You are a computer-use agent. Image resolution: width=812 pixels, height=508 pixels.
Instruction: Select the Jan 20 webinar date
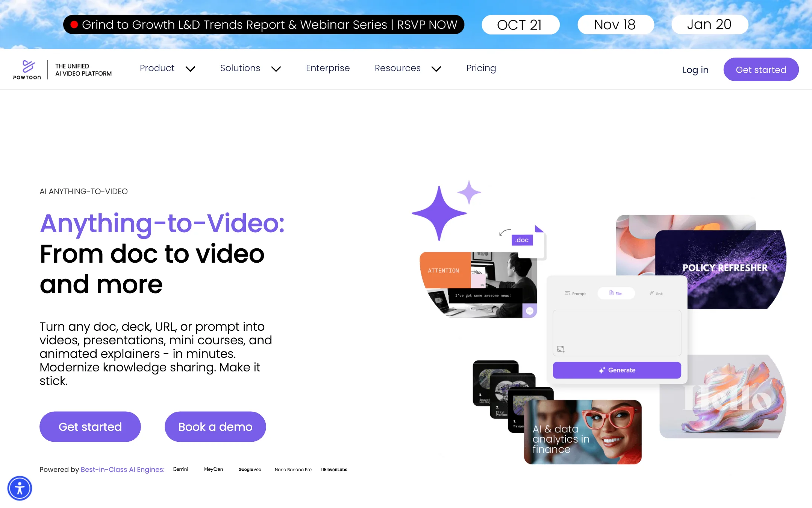[x=710, y=25]
